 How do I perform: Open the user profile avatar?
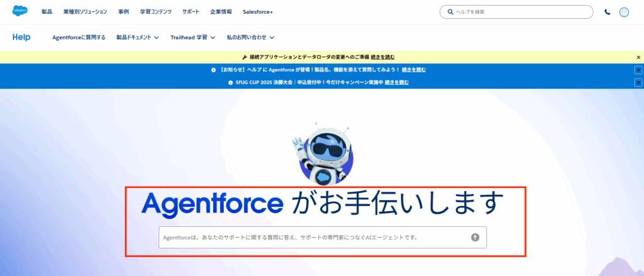pos(624,12)
